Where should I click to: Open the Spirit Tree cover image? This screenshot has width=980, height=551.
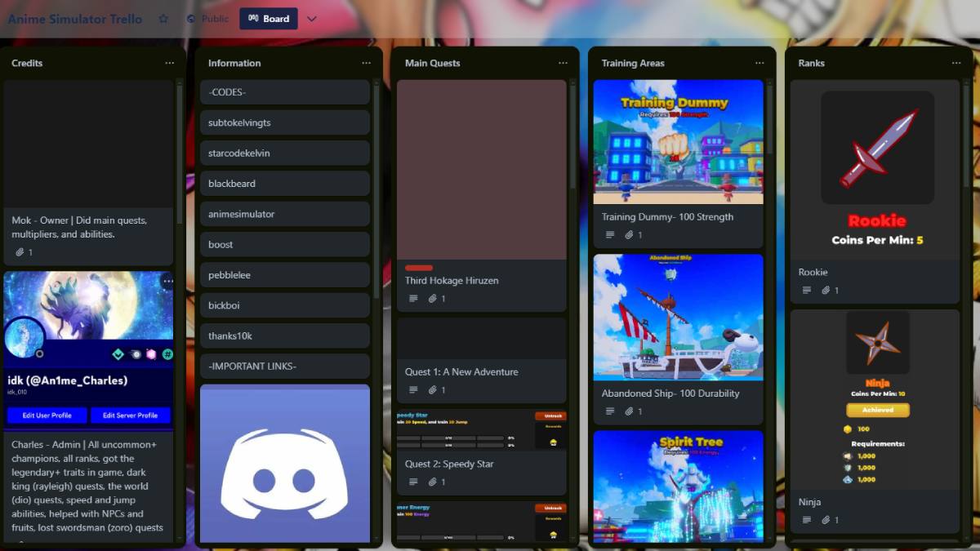point(679,487)
